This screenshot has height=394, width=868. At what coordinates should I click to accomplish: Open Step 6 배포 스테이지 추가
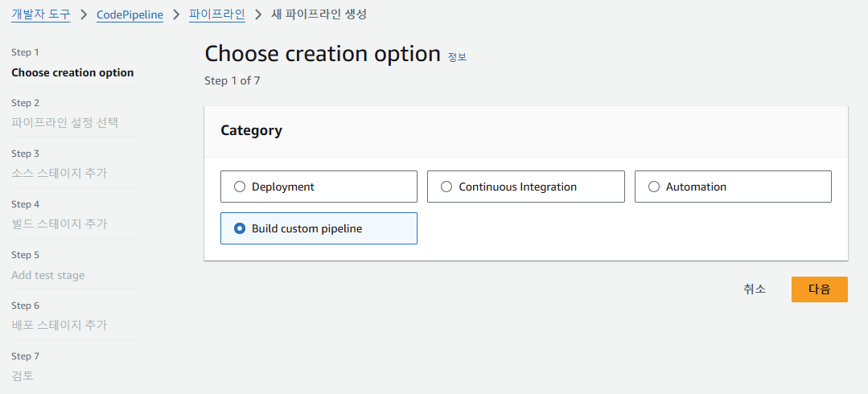[x=59, y=326]
